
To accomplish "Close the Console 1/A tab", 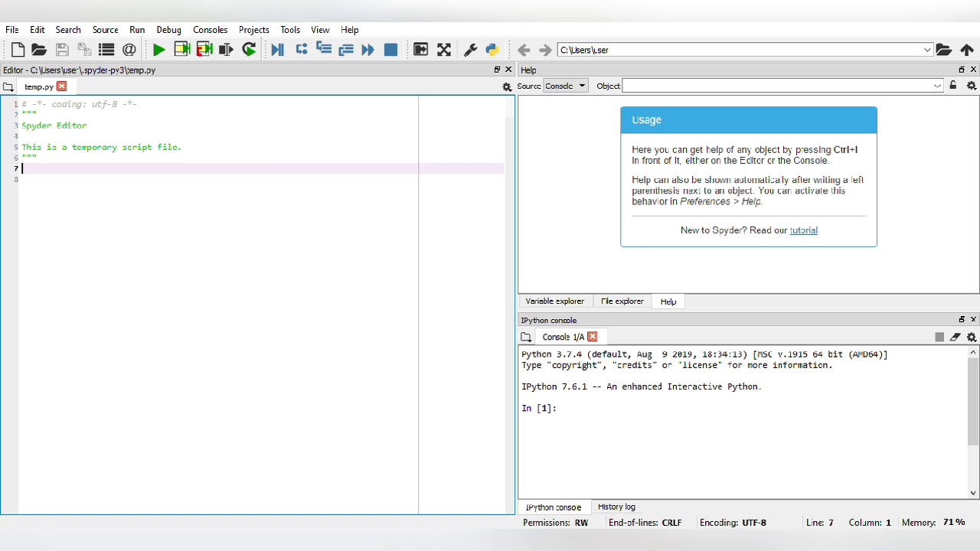I will (x=592, y=337).
